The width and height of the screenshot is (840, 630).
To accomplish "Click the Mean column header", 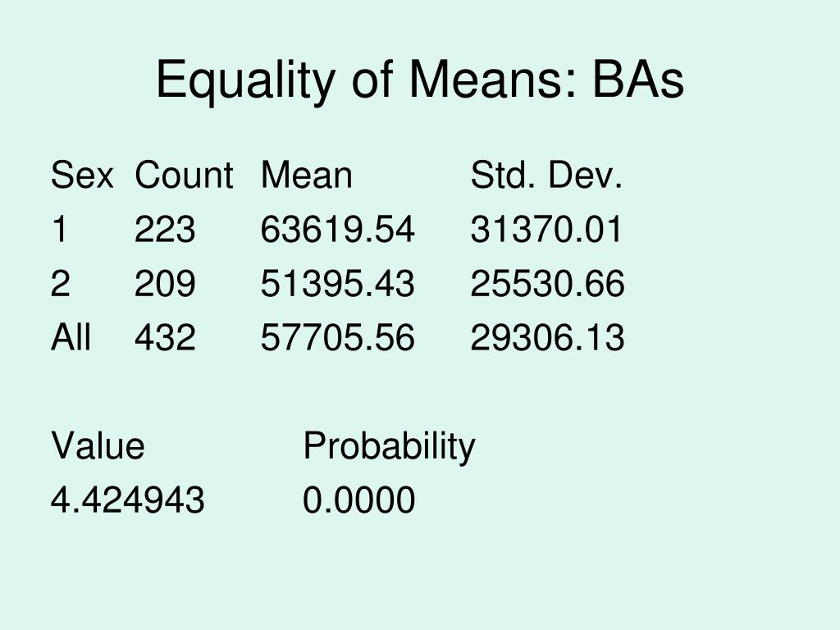I will click(307, 176).
